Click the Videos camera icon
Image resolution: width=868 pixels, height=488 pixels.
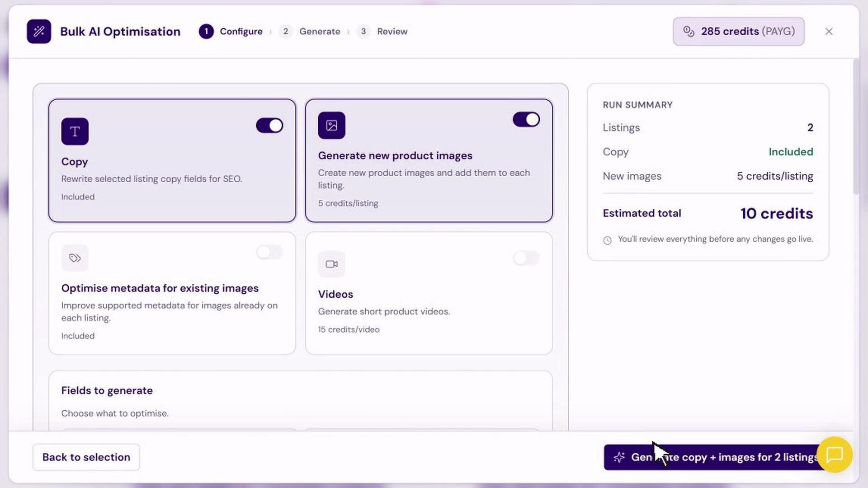pyautogui.click(x=332, y=264)
